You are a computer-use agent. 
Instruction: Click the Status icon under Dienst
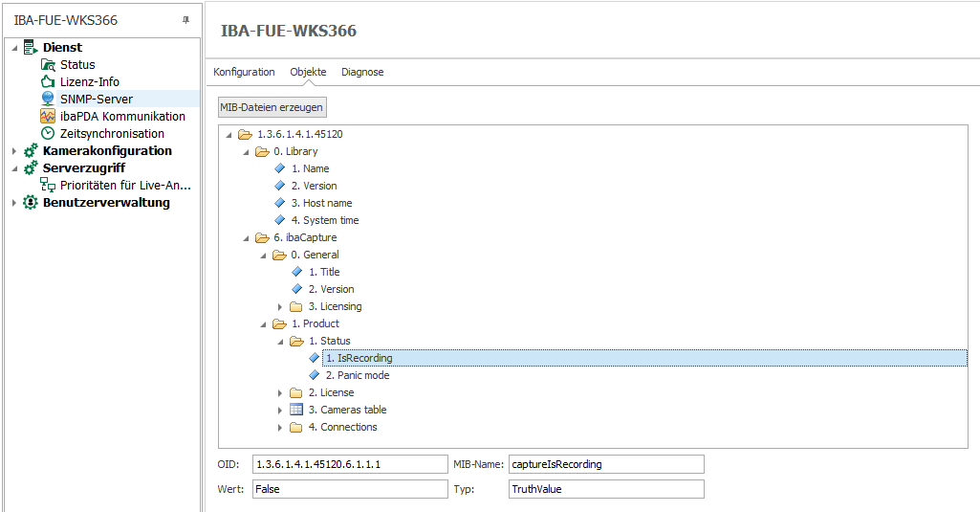coord(48,65)
